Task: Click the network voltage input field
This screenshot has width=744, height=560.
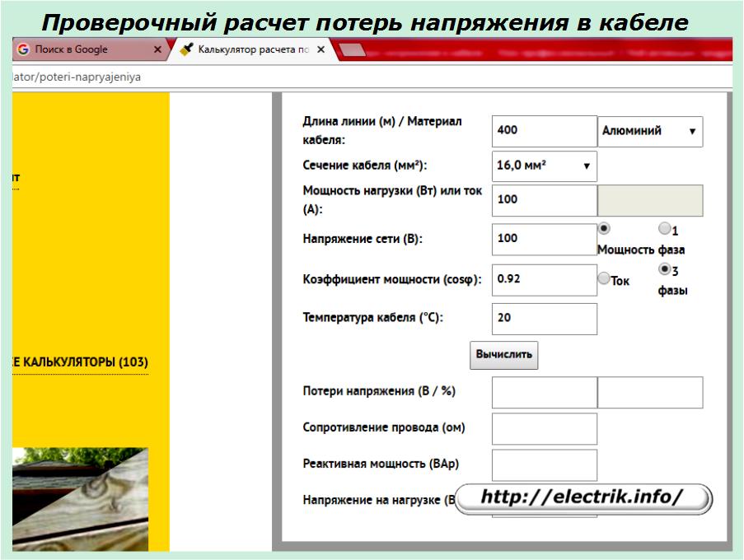Action: point(544,239)
